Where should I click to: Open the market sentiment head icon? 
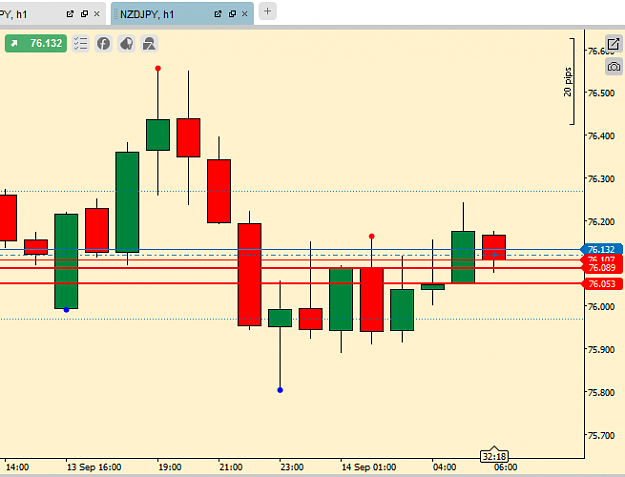pyautogui.click(x=127, y=43)
